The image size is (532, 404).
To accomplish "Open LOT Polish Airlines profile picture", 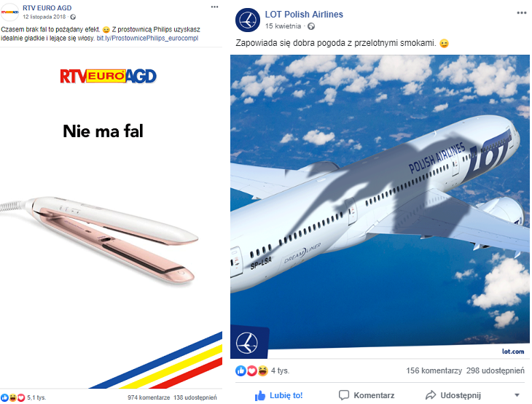I will (248, 20).
